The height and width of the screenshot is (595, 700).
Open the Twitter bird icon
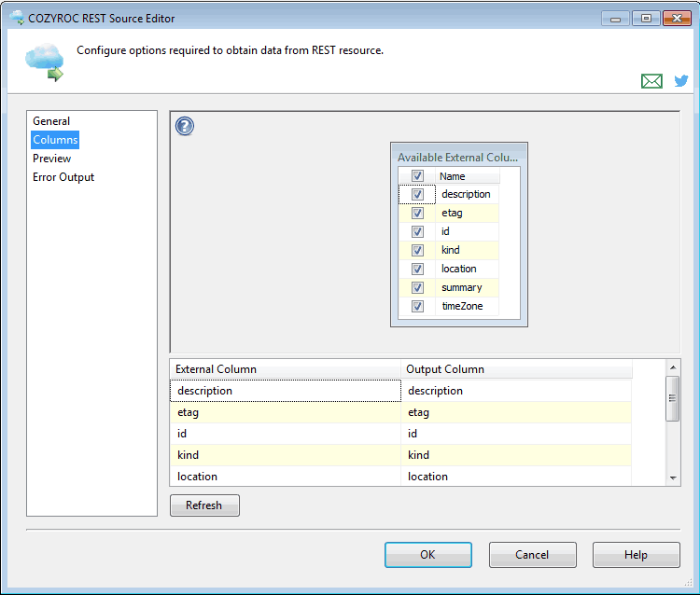(x=681, y=81)
